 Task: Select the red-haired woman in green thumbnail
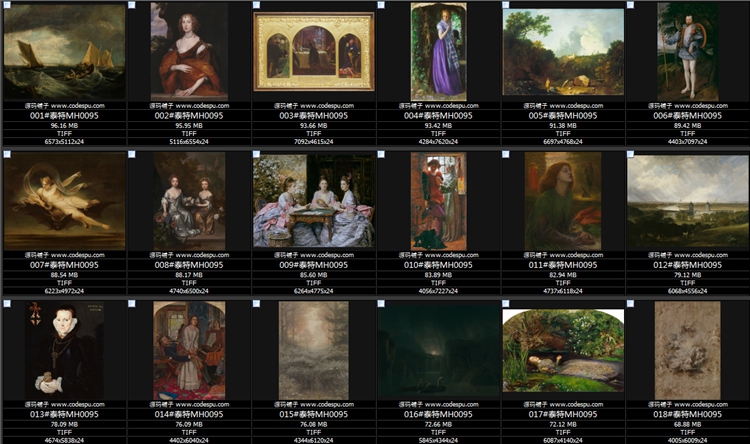563,201
